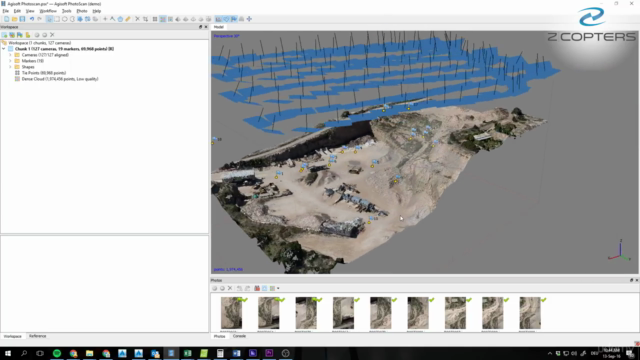Image resolution: width=640 pixels, height=360 pixels.
Task: Select the Draw Polyline tool
Action: (x=113, y=19)
